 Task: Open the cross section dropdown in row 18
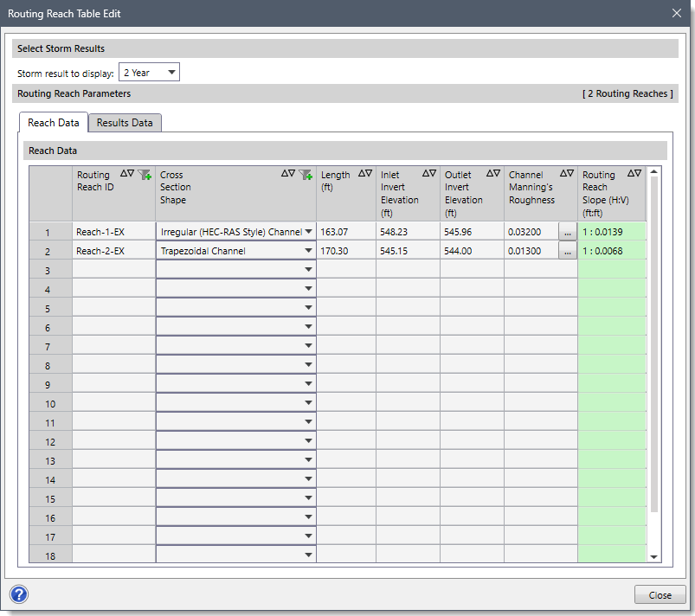point(308,555)
